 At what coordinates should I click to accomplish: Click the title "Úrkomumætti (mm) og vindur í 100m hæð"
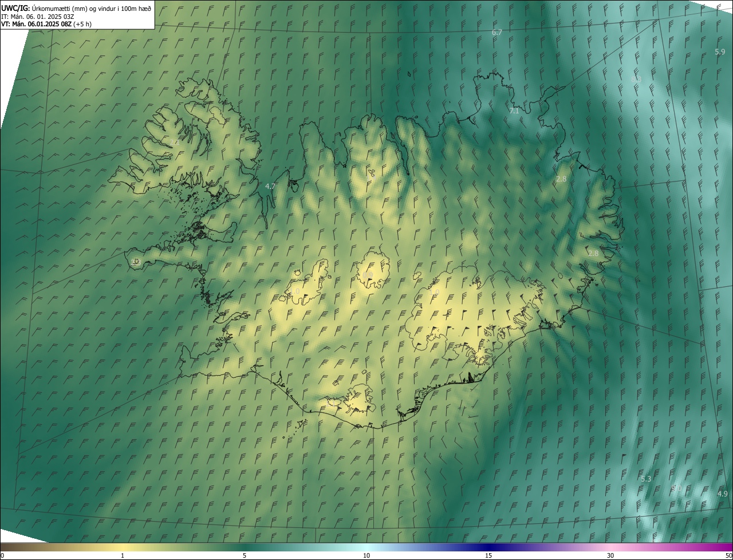92,8
